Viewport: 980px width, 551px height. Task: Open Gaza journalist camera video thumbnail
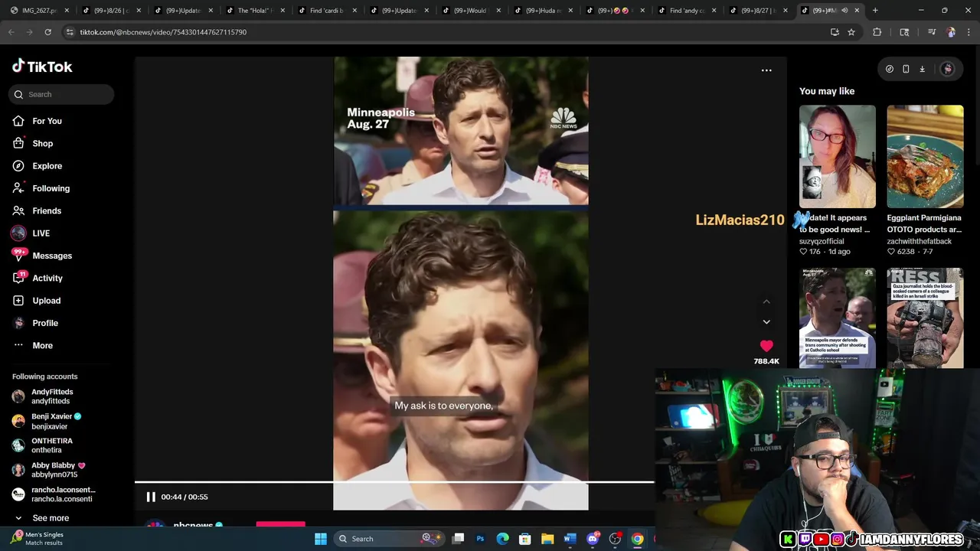click(x=925, y=318)
